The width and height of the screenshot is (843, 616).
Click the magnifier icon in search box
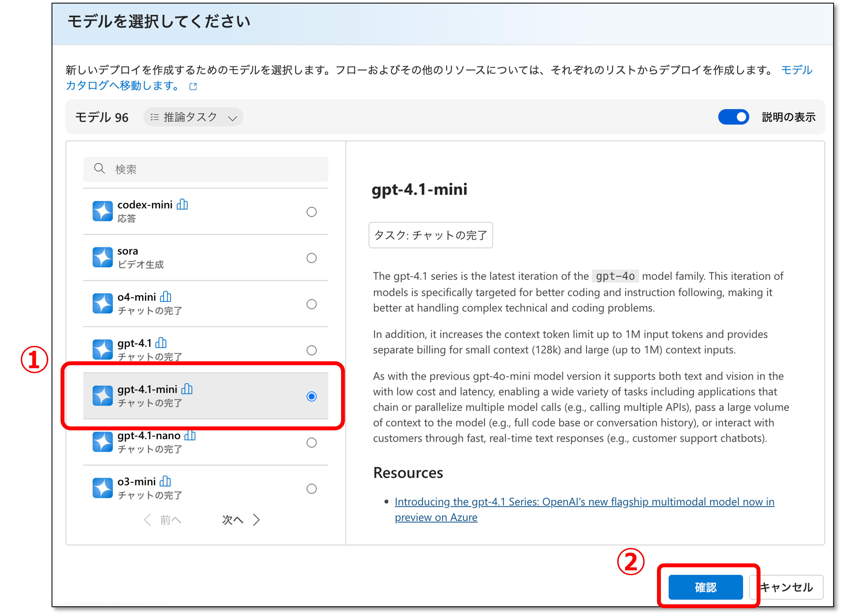pyautogui.click(x=99, y=168)
